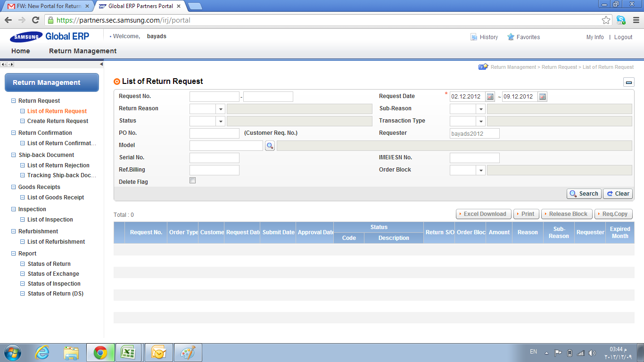Open the Sub-Reason dropdown
Screen dimensions: 644x362
tap(481, 109)
